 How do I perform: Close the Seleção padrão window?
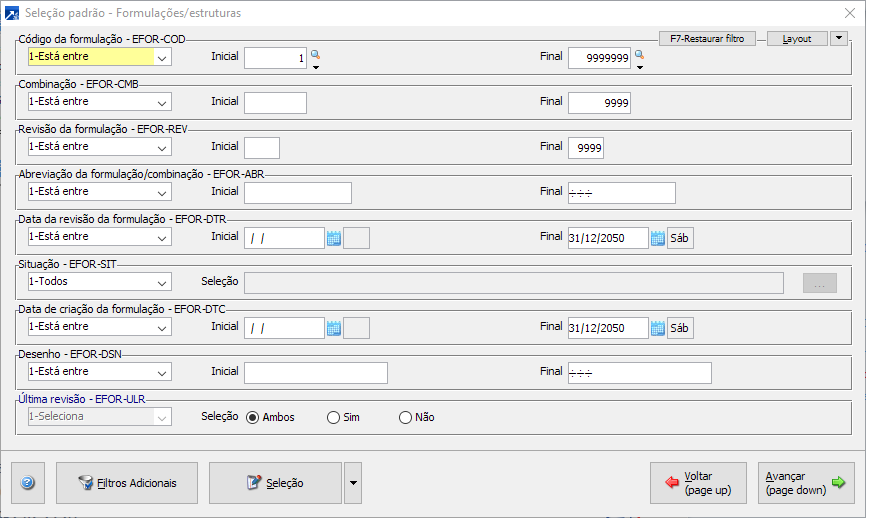pyautogui.click(x=849, y=13)
